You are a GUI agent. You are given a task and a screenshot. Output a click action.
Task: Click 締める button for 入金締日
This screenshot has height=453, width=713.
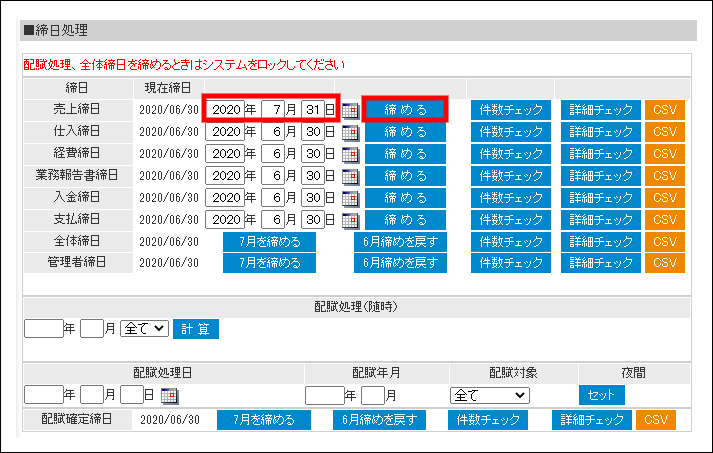pyautogui.click(x=405, y=198)
